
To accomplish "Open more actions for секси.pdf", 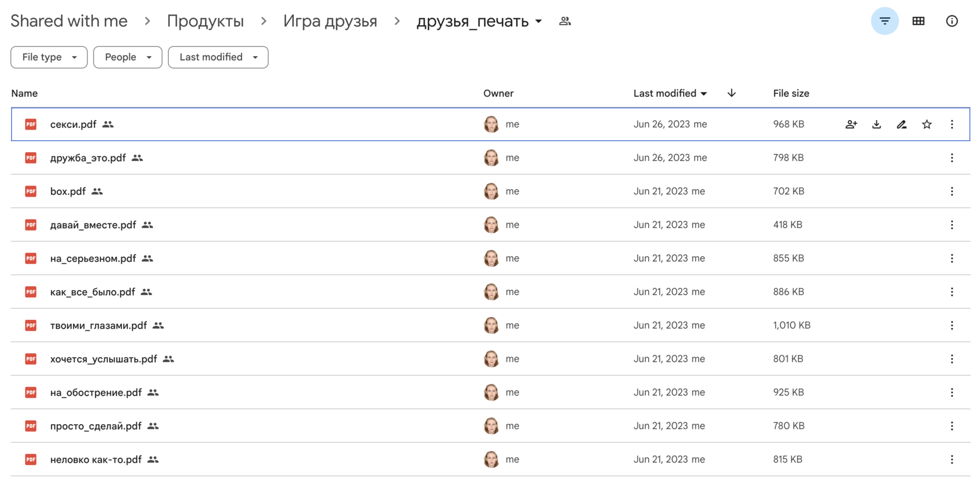I will point(951,124).
